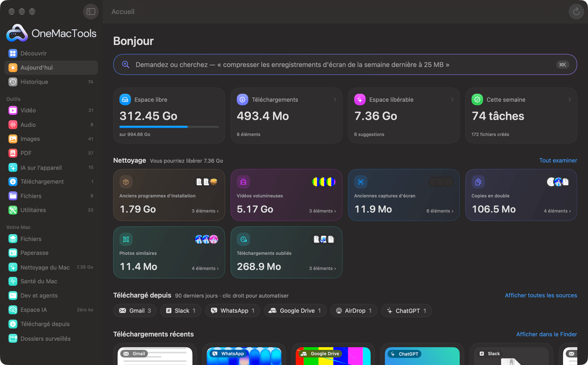
Task: Click the Espace IA sidebar icon
Action: 13,310
